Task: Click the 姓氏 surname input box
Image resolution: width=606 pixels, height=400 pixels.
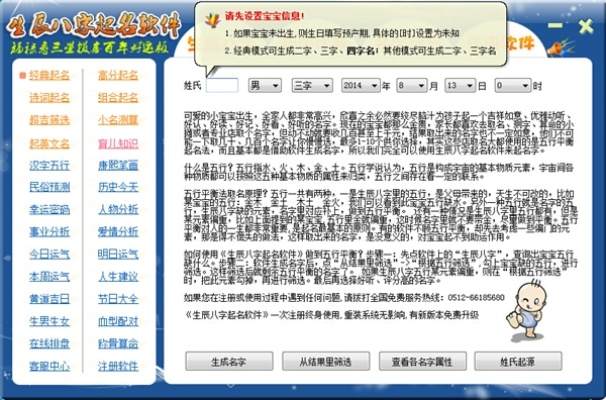Action: coord(222,85)
